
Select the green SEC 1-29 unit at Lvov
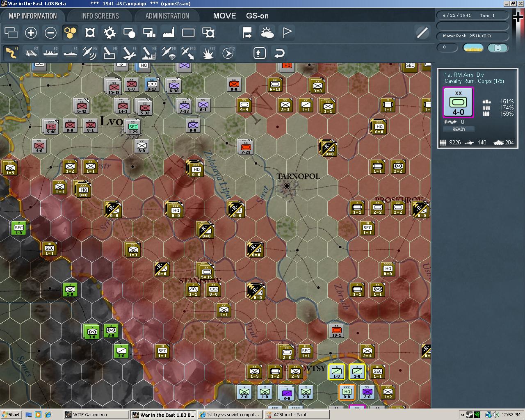pos(133,127)
